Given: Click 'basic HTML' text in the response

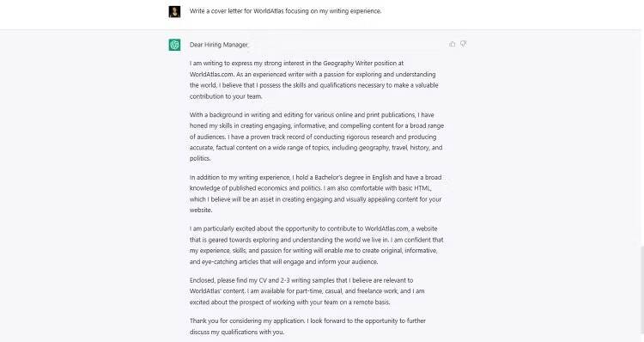Looking at the screenshot, I should pyautogui.click(x=415, y=188).
